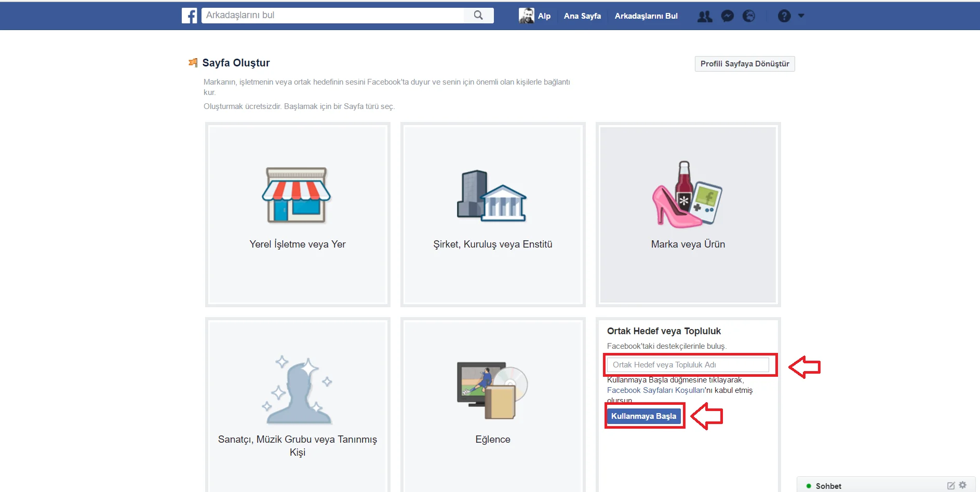Expand the account dropdown arrow
The width and height of the screenshot is (980, 492).
pos(801,16)
